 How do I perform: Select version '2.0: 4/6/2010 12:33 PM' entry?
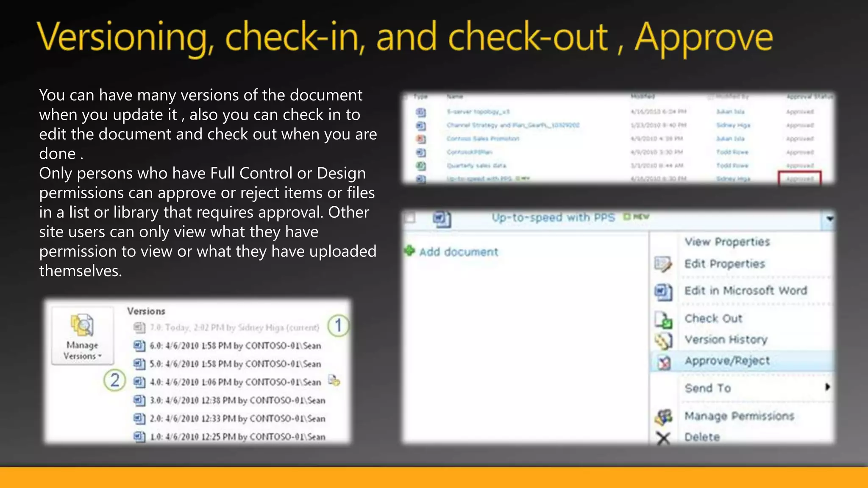(237, 419)
